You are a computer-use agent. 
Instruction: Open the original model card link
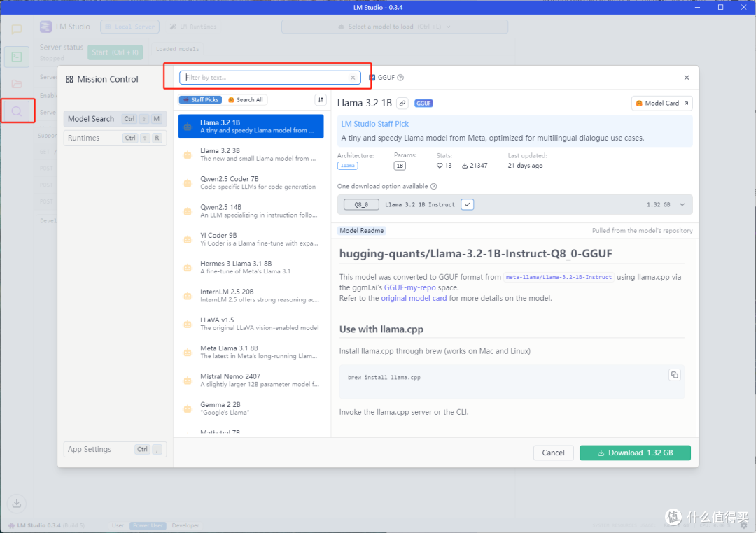pos(414,298)
